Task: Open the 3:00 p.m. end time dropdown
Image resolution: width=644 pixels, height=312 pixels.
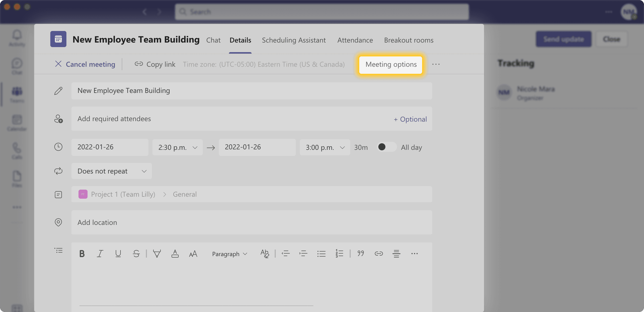Action: tap(325, 147)
